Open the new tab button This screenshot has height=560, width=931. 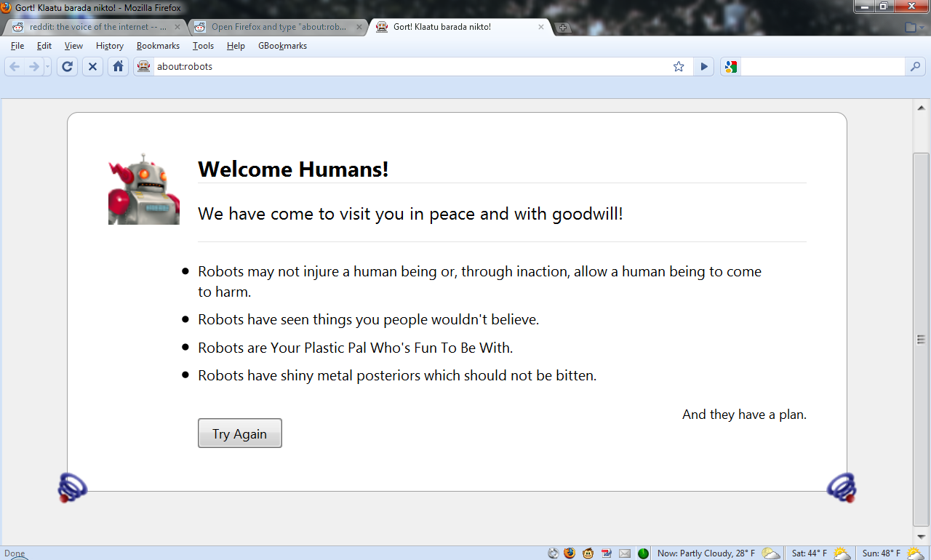(563, 28)
